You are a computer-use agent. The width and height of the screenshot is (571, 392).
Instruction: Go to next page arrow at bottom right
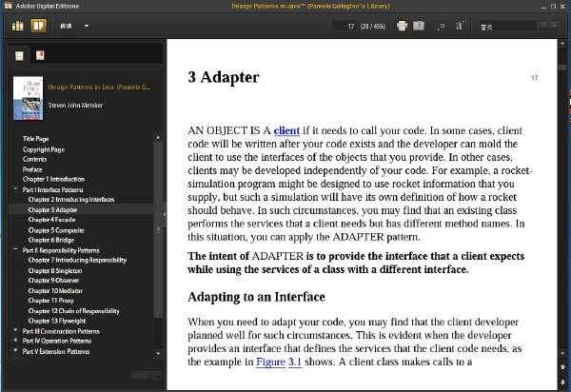click(x=562, y=382)
